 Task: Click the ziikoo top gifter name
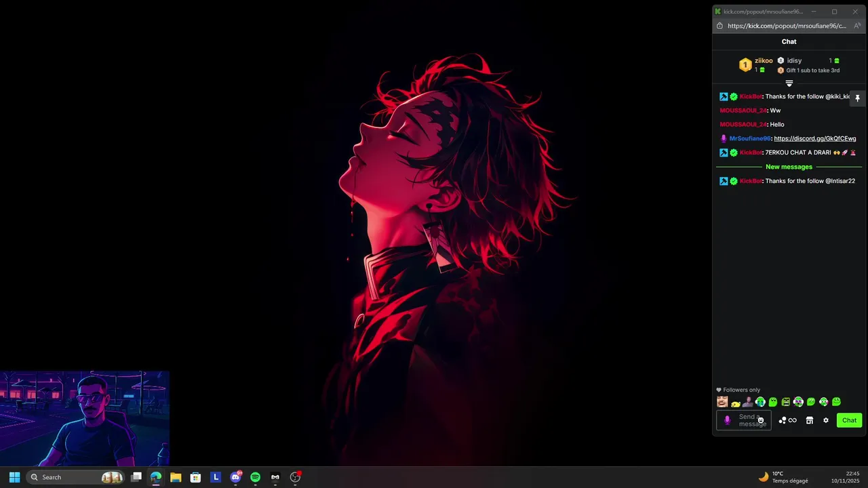click(764, 60)
